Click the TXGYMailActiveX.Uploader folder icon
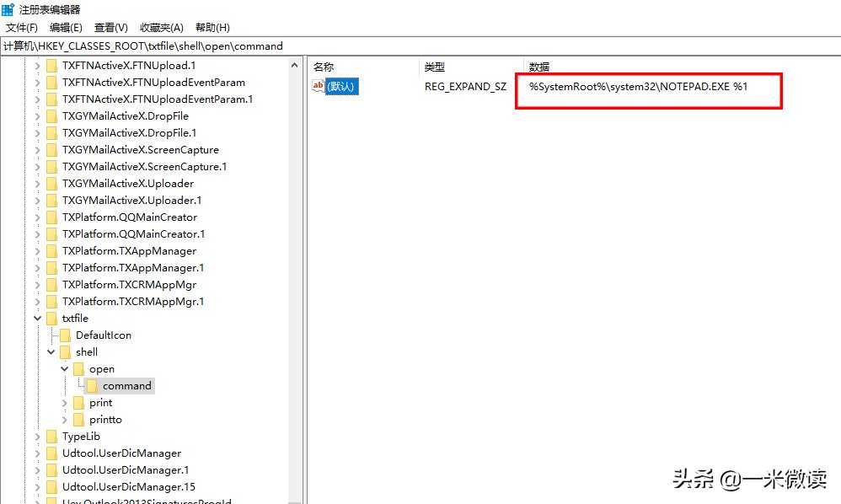Viewport: 841px width, 504px height. [x=51, y=184]
